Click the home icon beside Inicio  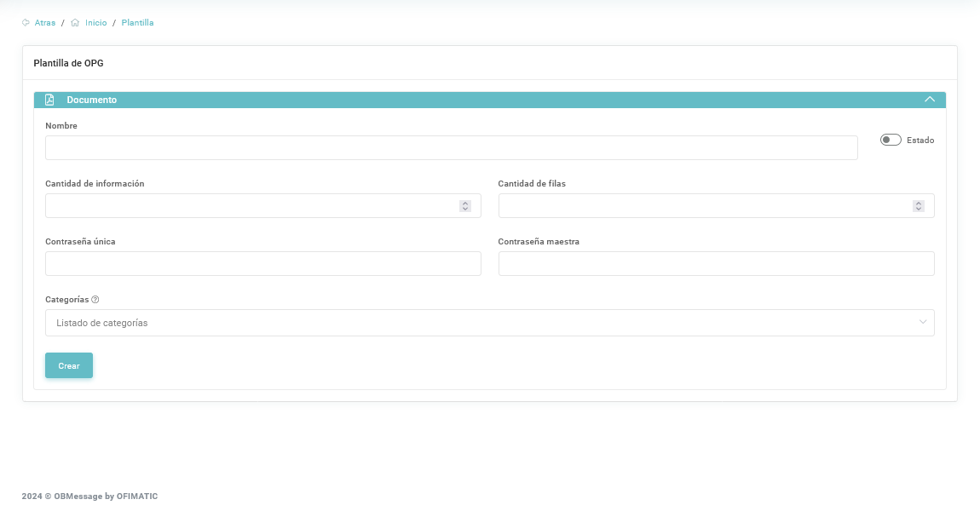click(75, 23)
